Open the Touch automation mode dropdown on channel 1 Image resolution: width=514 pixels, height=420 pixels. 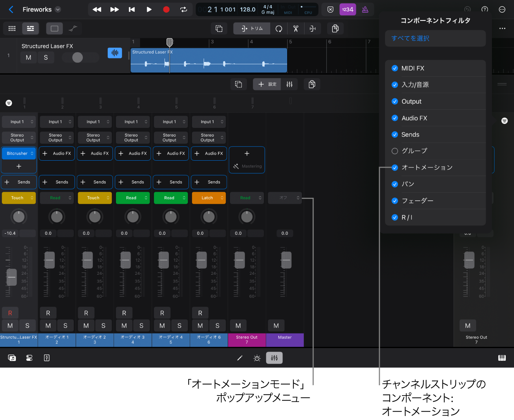[19, 198]
